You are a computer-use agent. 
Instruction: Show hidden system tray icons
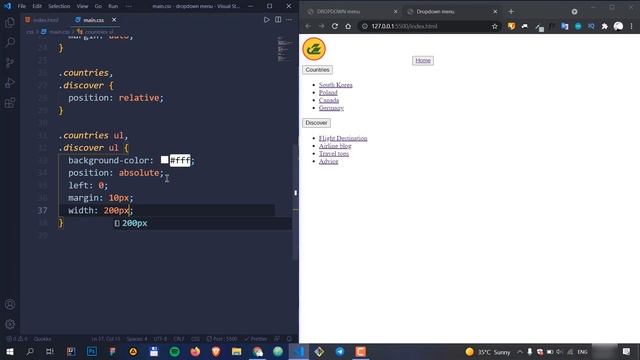(520, 351)
